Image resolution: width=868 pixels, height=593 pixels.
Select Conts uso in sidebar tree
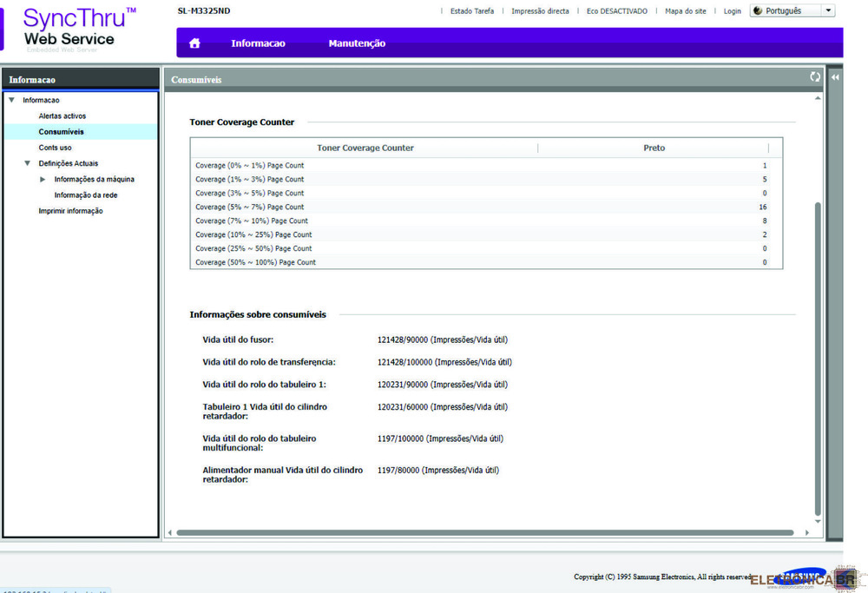click(x=55, y=148)
